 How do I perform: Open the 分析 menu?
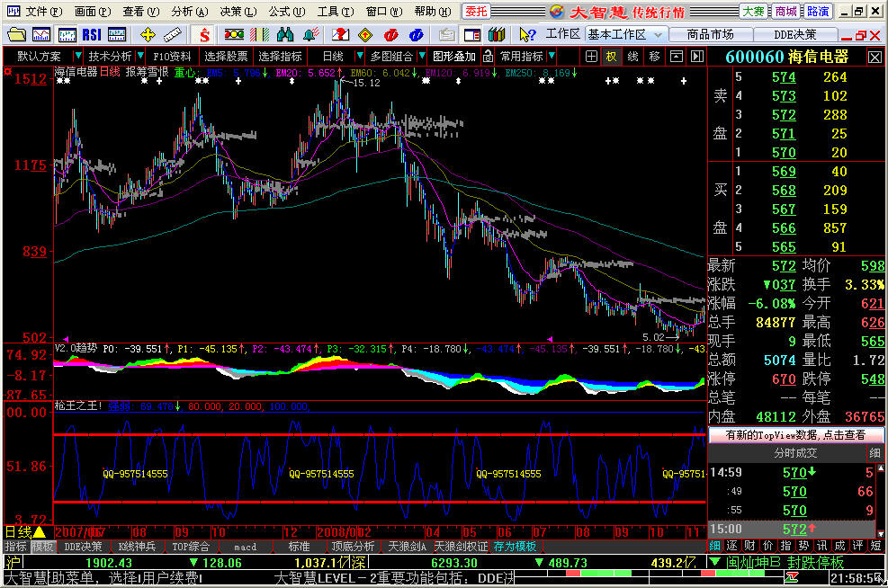[190, 12]
